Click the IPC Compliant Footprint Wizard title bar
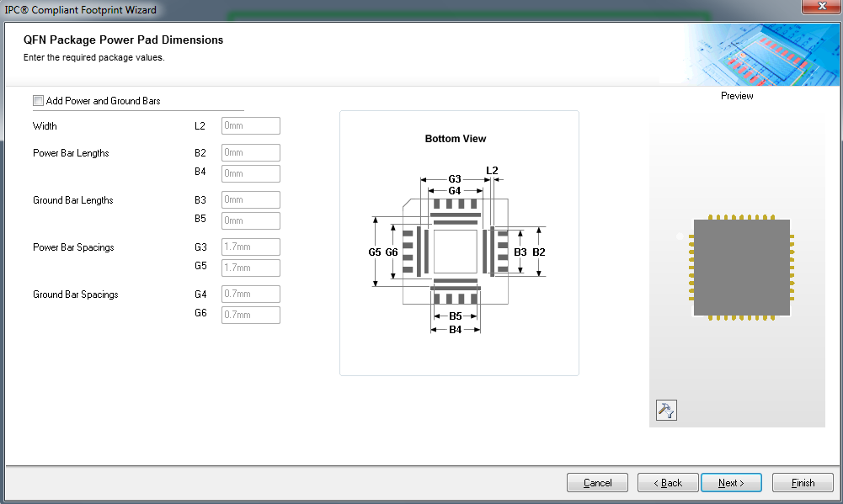This screenshot has width=843, height=504. pos(337,9)
